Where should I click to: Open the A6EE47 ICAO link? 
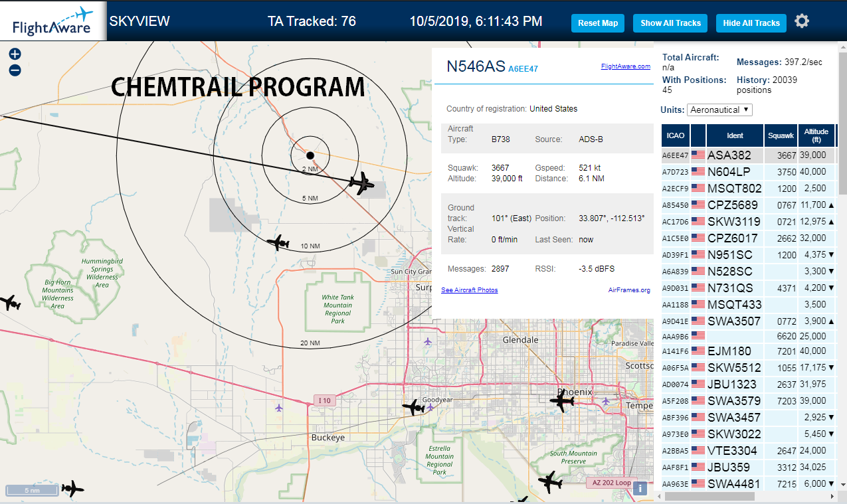523,68
